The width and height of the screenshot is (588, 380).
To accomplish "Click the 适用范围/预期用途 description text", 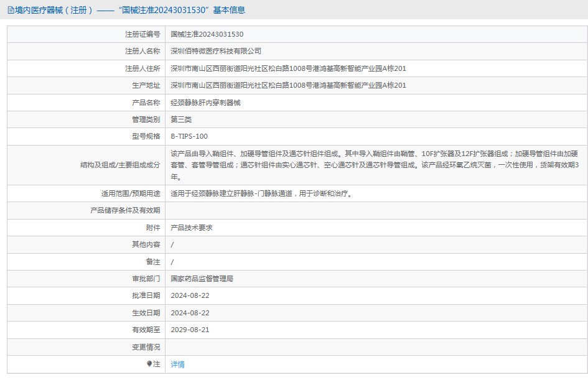I will (262, 193).
